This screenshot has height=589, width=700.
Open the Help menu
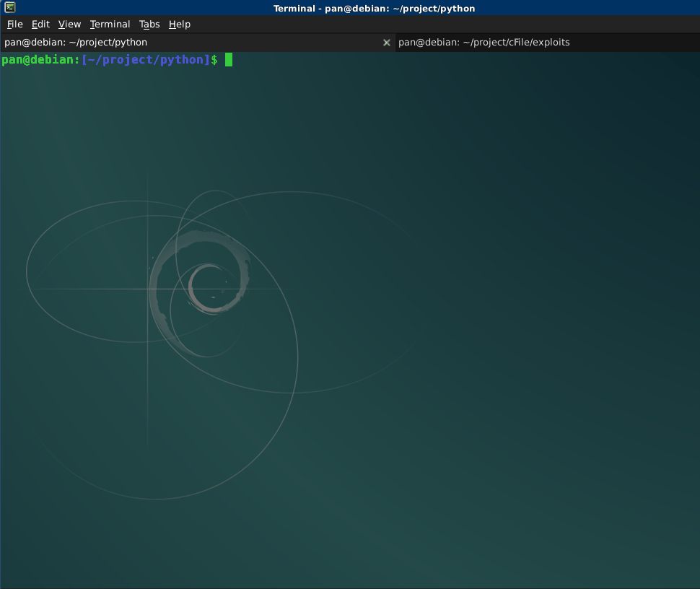(x=180, y=24)
